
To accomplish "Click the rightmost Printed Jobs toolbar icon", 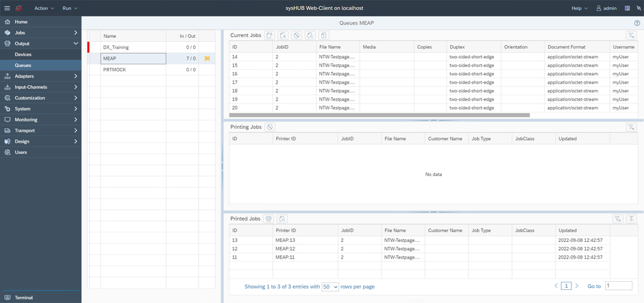I will pyautogui.click(x=631, y=219).
